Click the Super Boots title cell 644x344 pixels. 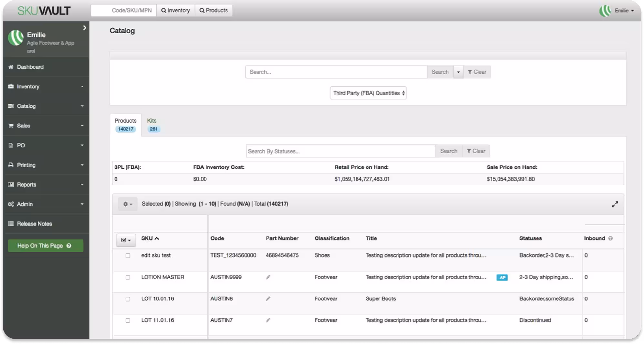pyautogui.click(x=381, y=299)
